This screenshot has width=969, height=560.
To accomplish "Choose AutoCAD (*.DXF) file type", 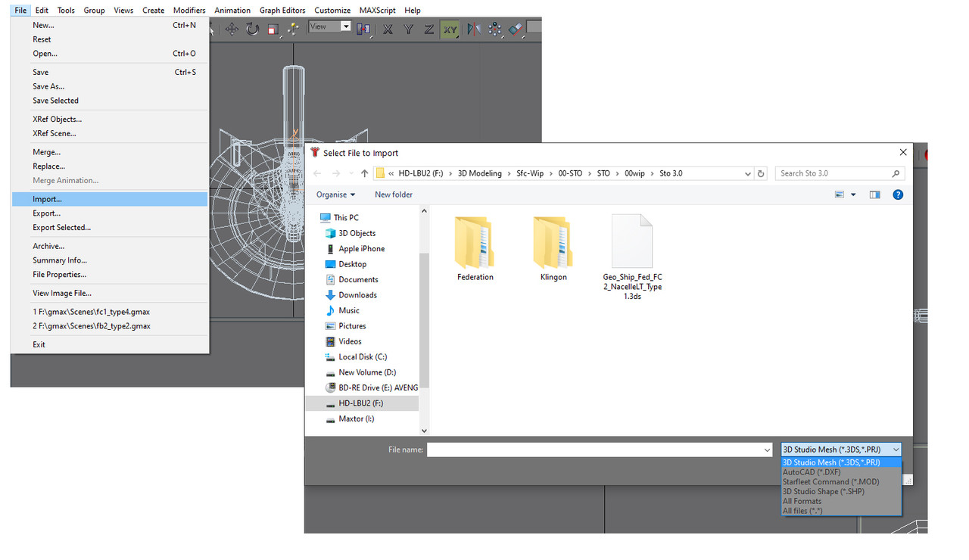I will point(841,472).
